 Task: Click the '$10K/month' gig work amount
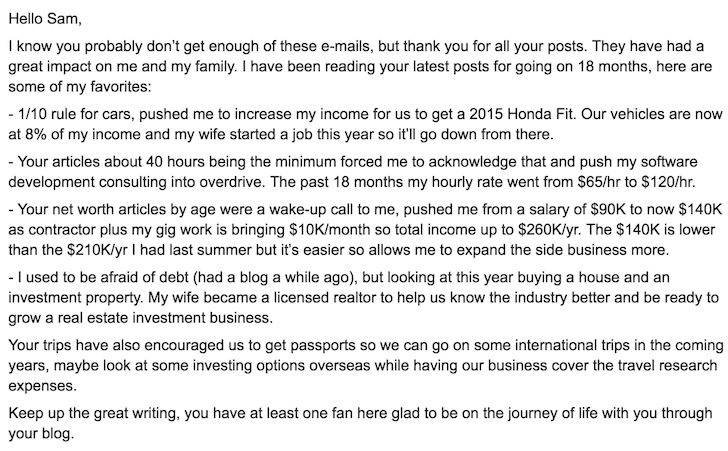coord(330,230)
